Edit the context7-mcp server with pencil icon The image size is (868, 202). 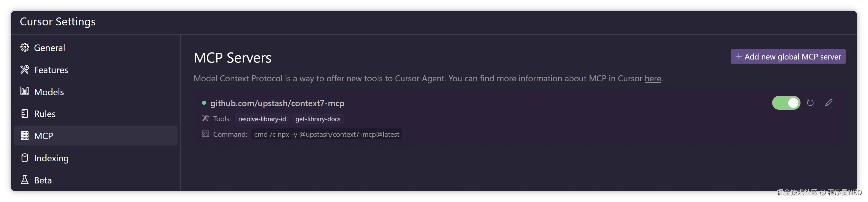click(829, 103)
